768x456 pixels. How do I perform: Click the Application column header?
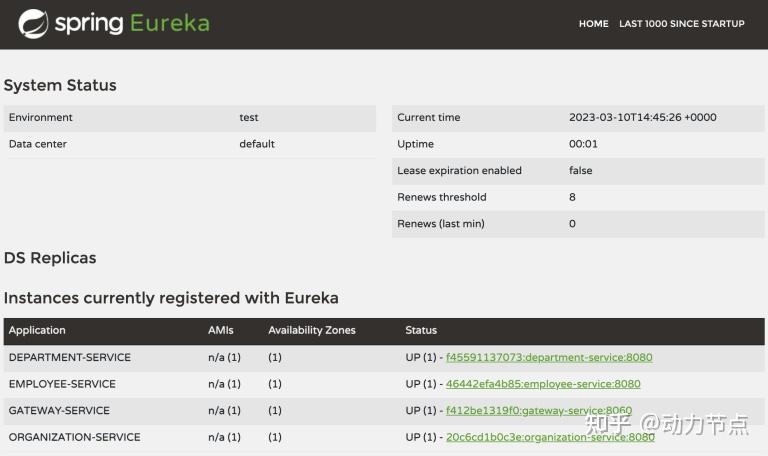click(x=37, y=330)
